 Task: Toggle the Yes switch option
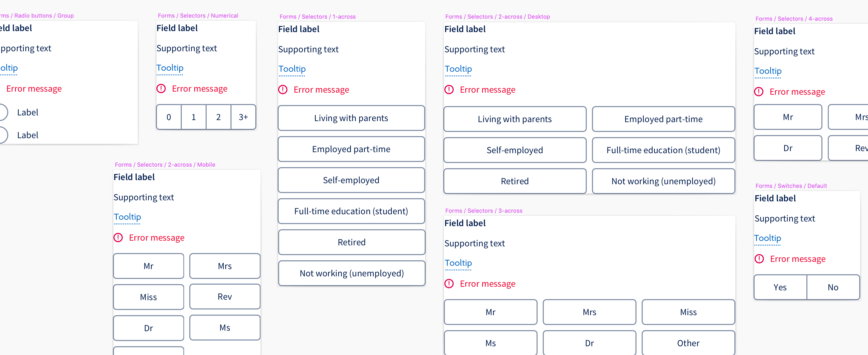780,287
